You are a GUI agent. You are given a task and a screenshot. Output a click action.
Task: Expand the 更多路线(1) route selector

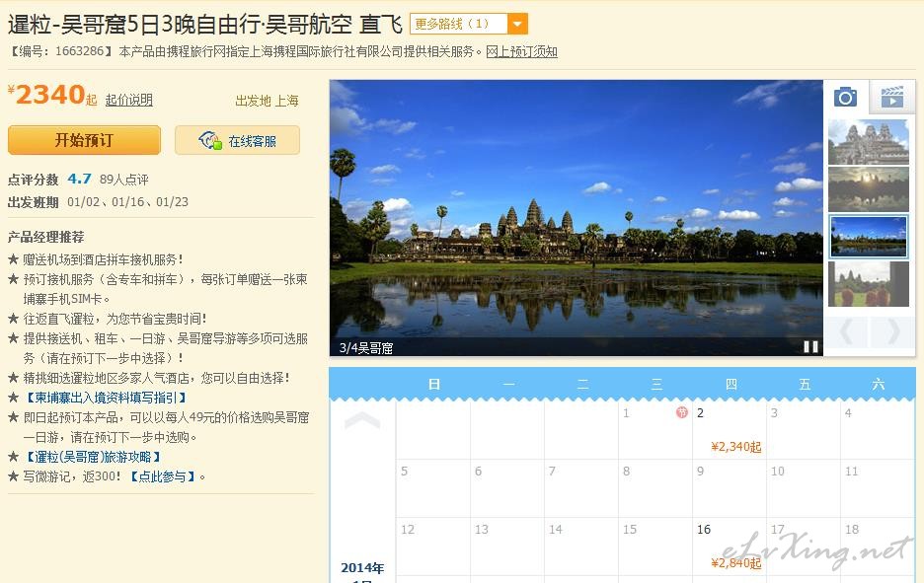469,24
